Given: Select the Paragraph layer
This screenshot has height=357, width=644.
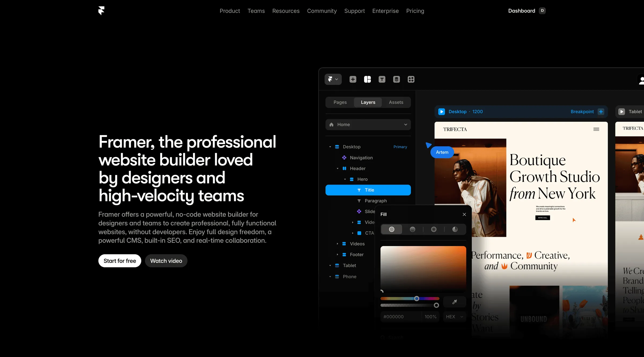Looking at the screenshot, I should 376,201.
